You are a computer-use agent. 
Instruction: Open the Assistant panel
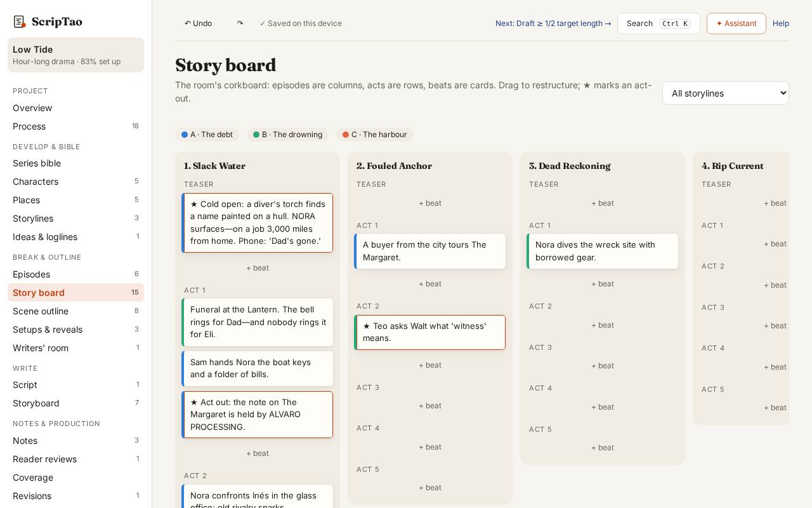[x=737, y=23]
